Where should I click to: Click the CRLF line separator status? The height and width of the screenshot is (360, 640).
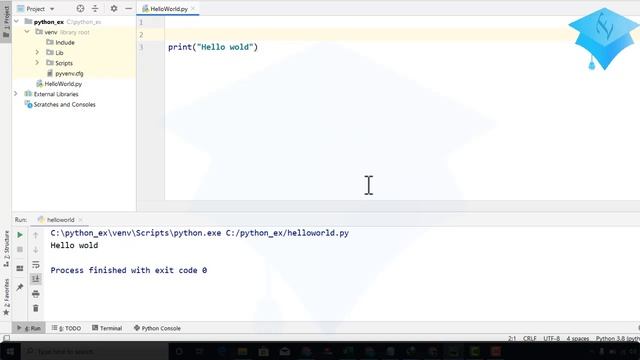pyautogui.click(x=529, y=338)
